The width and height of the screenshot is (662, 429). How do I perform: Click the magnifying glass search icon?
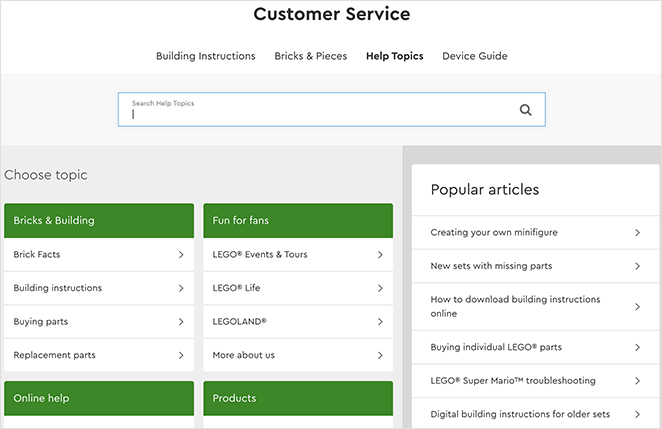pyautogui.click(x=525, y=110)
